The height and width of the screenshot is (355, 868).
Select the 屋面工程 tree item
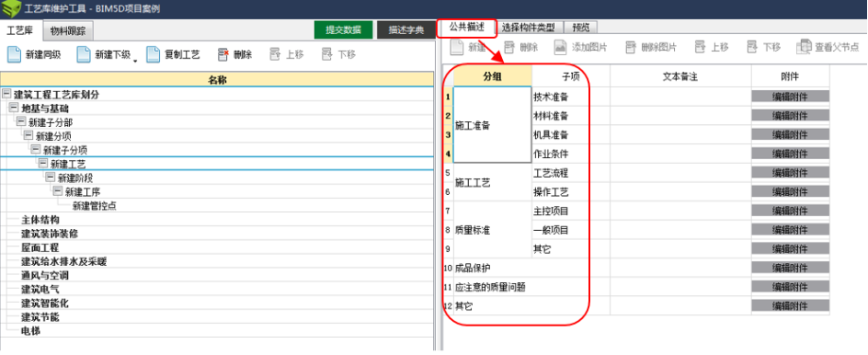click(x=40, y=247)
